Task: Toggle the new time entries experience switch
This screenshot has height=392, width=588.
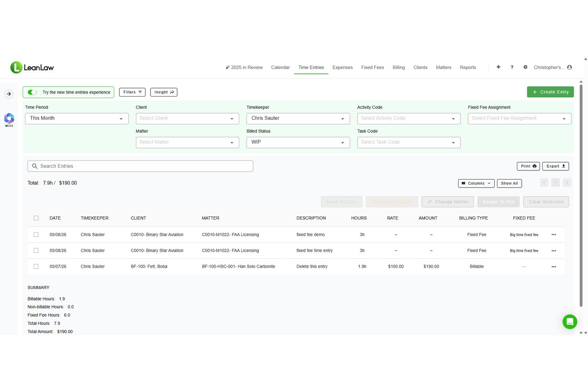Action: coord(32,92)
